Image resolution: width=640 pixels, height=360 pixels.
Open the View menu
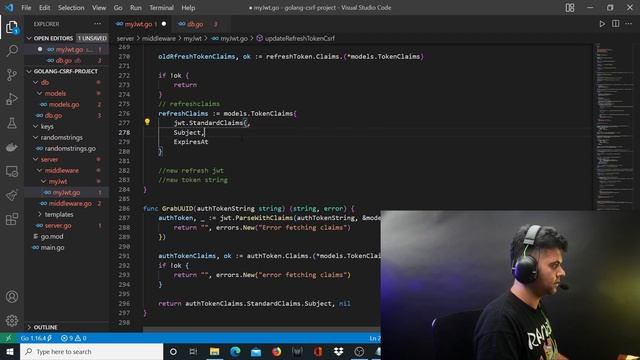(x=99, y=8)
